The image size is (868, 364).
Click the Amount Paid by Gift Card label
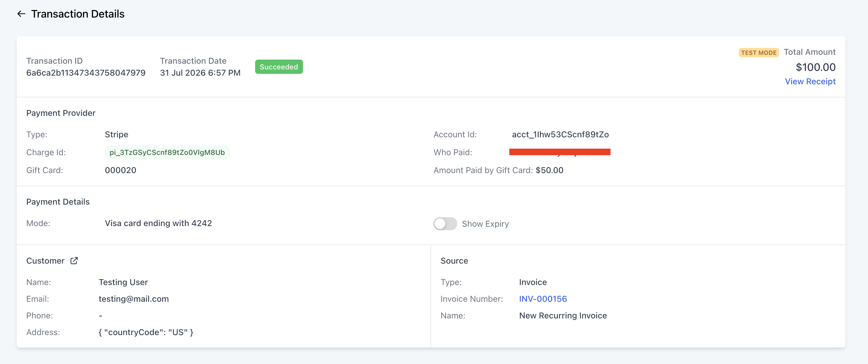[x=483, y=170]
